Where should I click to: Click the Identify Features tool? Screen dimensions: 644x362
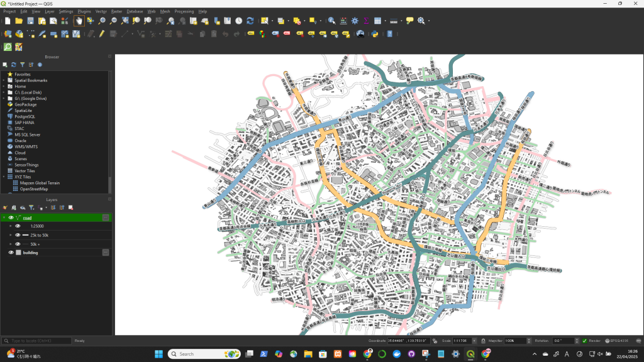pos(331,21)
